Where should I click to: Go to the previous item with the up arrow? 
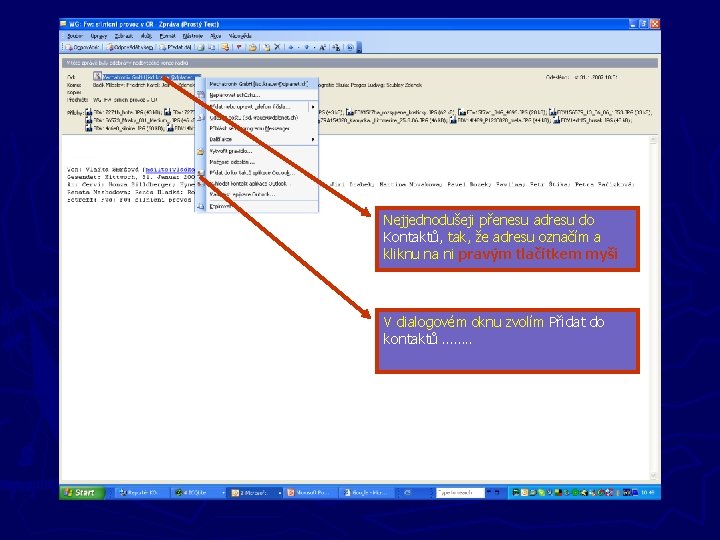point(291,47)
